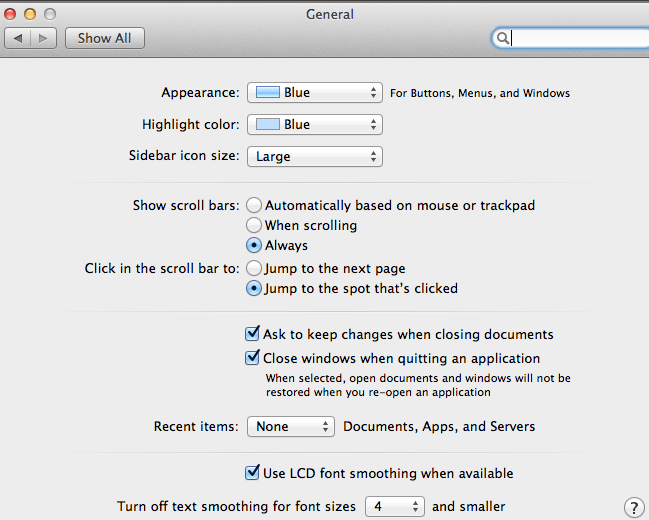Click the 'Show scroll bars:' label
The height and width of the screenshot is (520, 649).
(186, 205)
